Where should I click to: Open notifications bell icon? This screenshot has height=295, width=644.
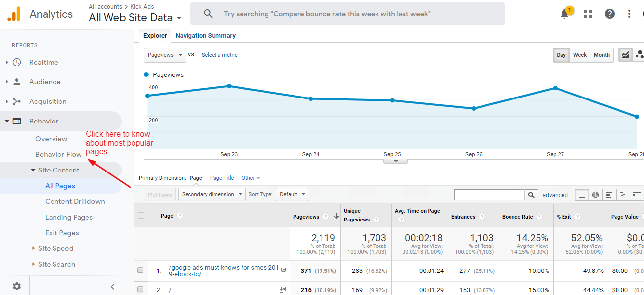pyautogui.click(x=564, y=14)
